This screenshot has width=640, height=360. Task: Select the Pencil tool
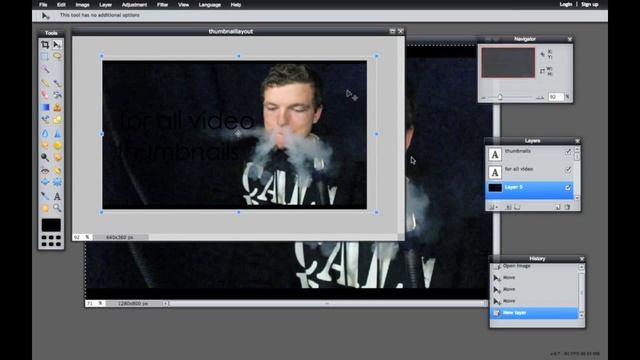click(x=45, y=83)
